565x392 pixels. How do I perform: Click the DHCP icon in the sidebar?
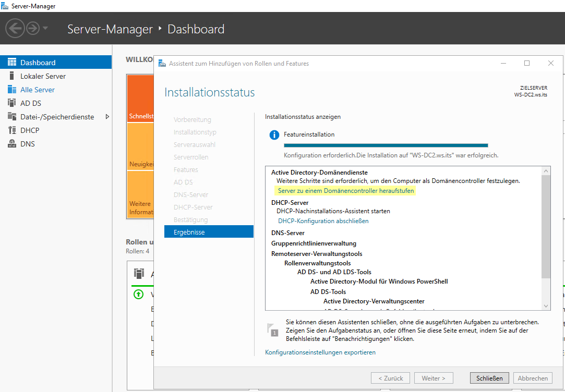tap(12, 130)
